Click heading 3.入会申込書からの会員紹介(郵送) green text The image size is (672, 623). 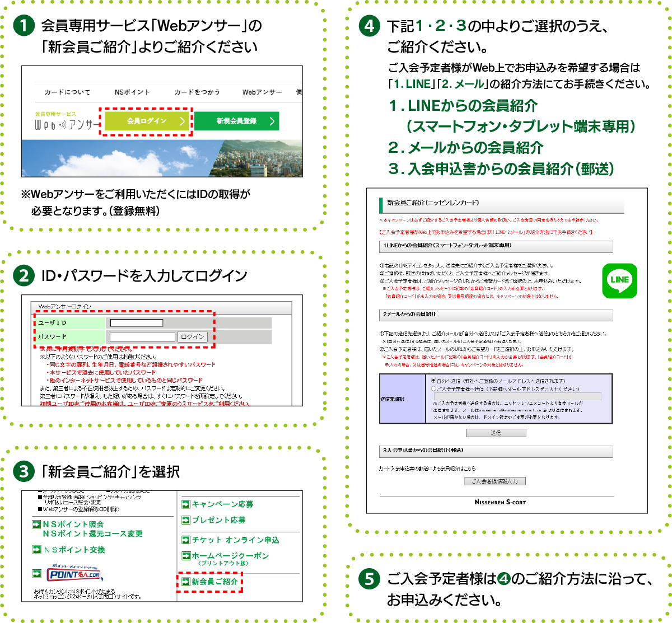click(x=501, y=168)
